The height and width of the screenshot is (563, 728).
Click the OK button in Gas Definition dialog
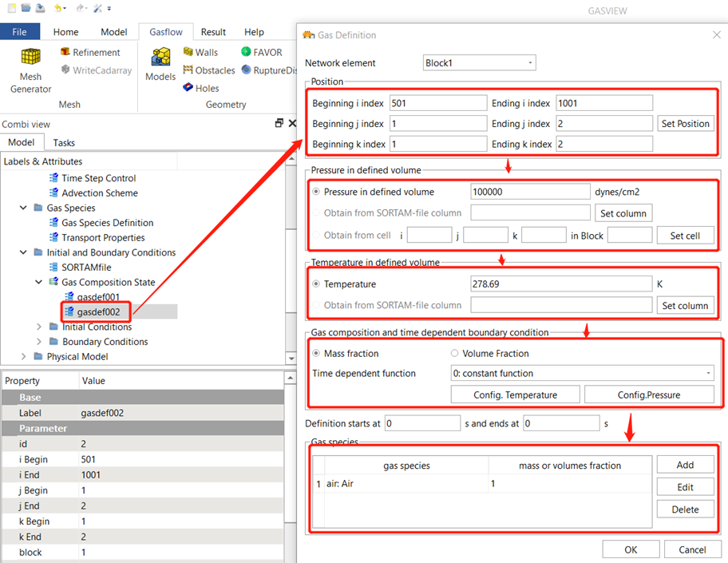point(631,549)
